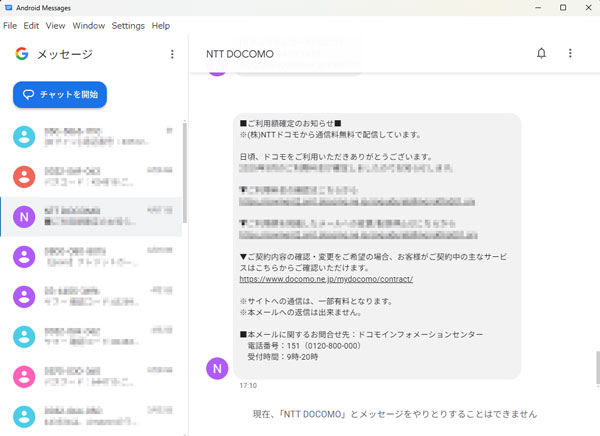Open conversation three-dot menu beside bell
Screen dimensions: 600x436
click(570, 53)
